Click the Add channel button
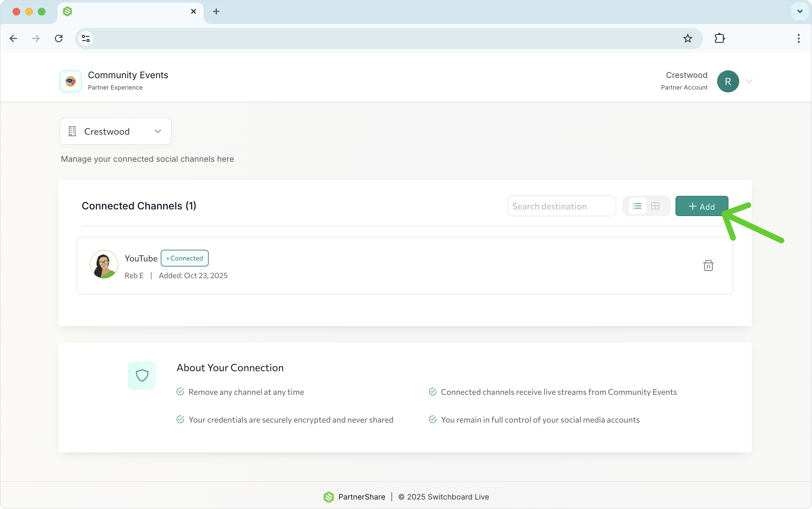 coord(702,206)
